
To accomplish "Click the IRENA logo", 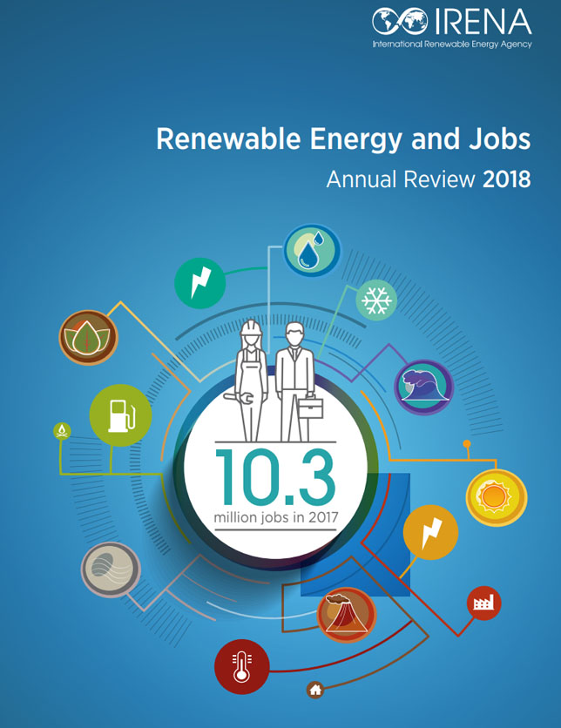I will pyautogui.click(x=451, y=26).
